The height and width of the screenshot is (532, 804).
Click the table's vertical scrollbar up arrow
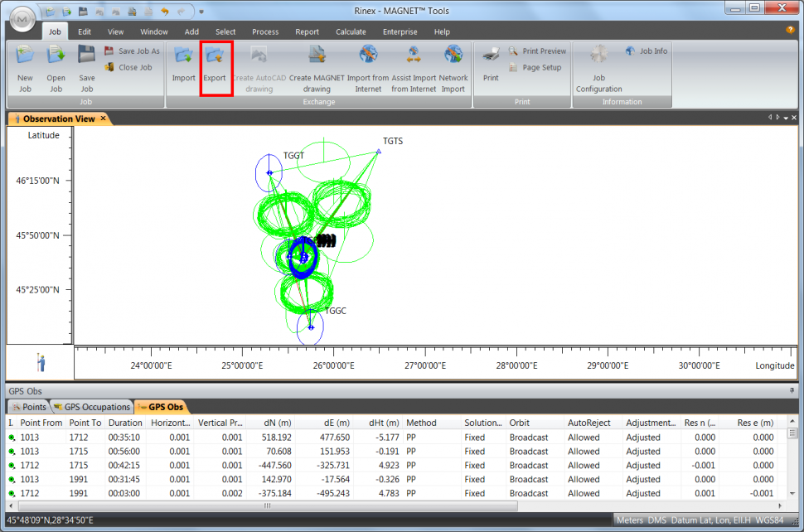point(792,421)
